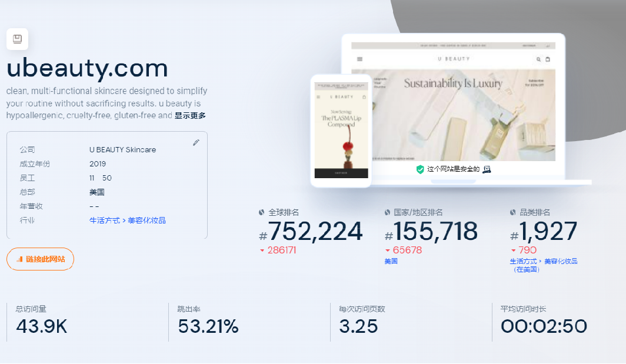This screenshot has width=626, height=364.
Task: Click the info icon beside 国家/地区排名
Action: (387, 212)
